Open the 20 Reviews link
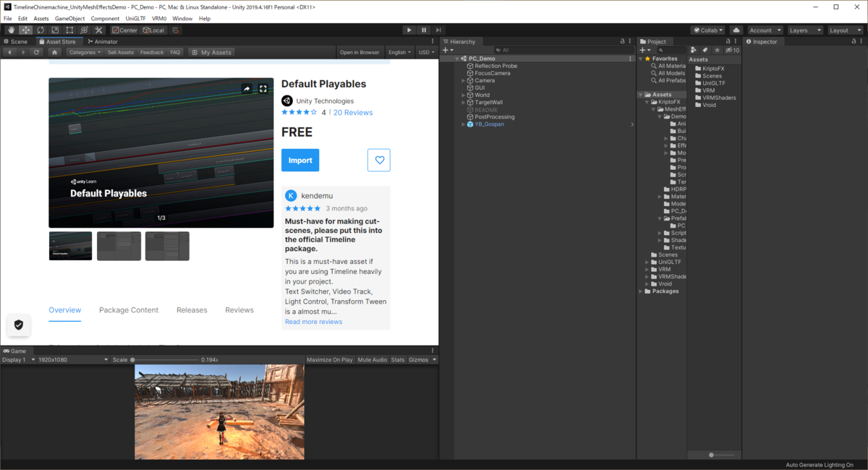The width and height of the screenshot is (868, 470). click(x=353, y=113)
